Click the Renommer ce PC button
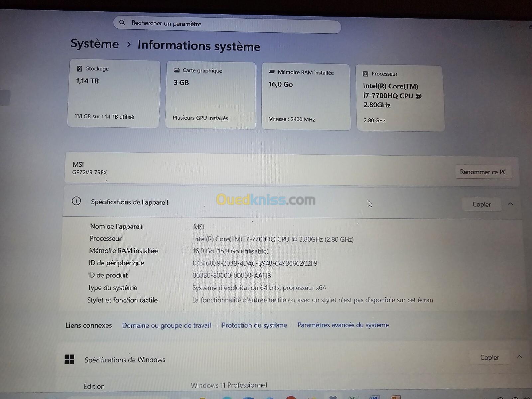The width and height of the screenshot is (532, 399). pos(483,172)
